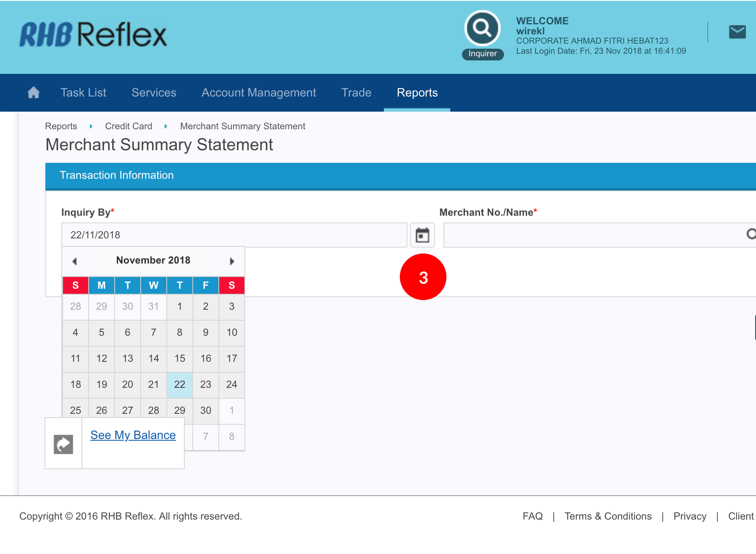
Task: Click the Inquirer profile magnifier icon
Action: [482, 29]
